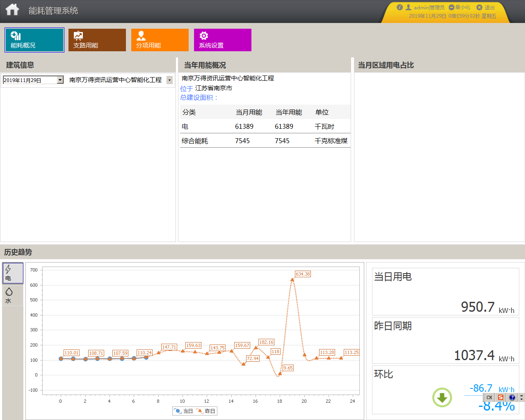Click the 113.25 data label
525x420 pixels.
pos(352,352)
